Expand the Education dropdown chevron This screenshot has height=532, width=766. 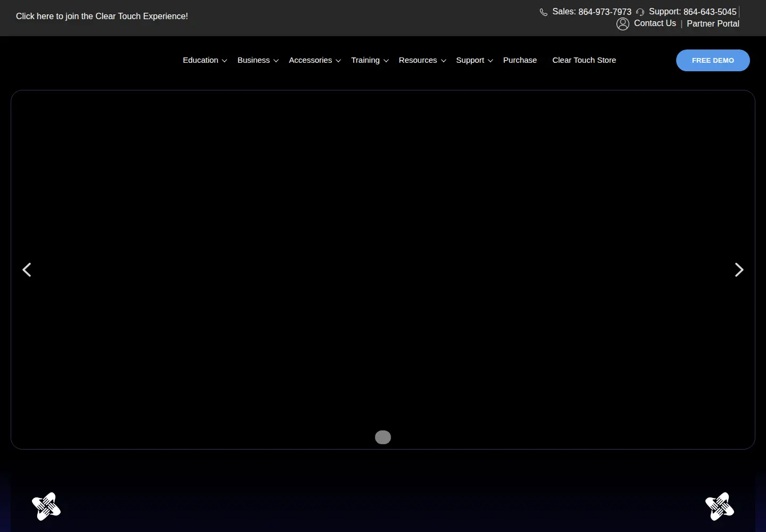pos(224,61)
